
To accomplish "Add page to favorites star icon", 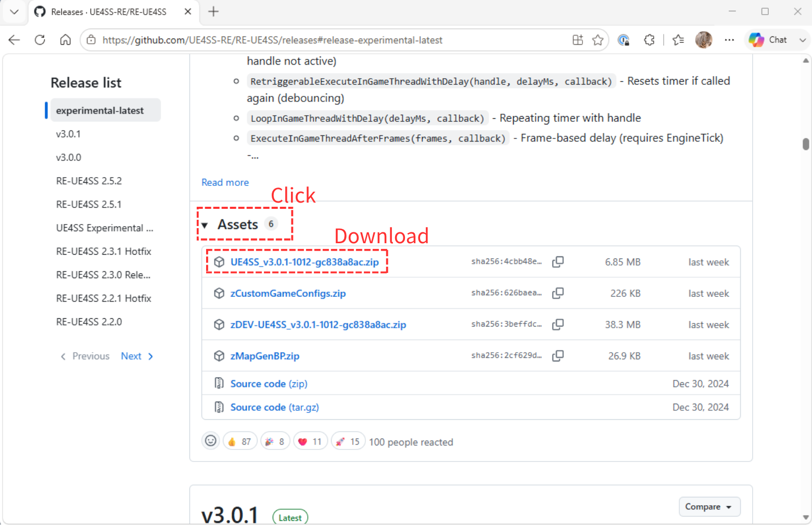I will (x=598, y=40).
